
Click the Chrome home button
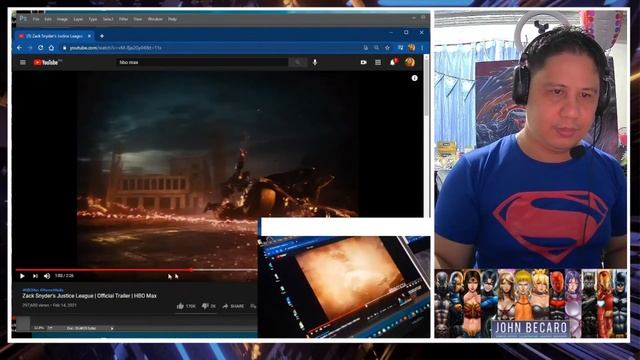click(51, 48)
